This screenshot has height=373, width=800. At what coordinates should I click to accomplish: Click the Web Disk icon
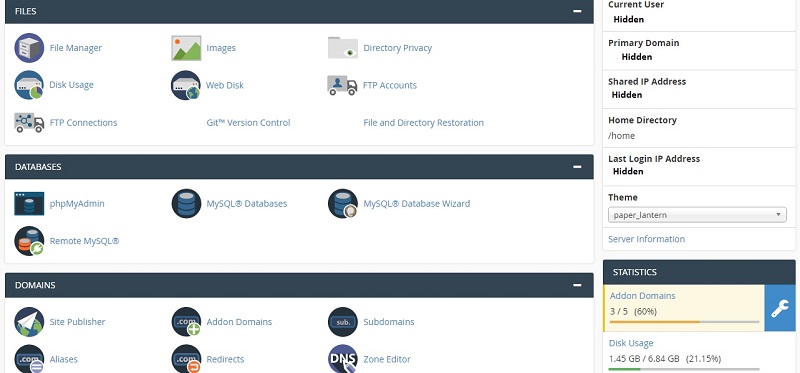(186, 85)
